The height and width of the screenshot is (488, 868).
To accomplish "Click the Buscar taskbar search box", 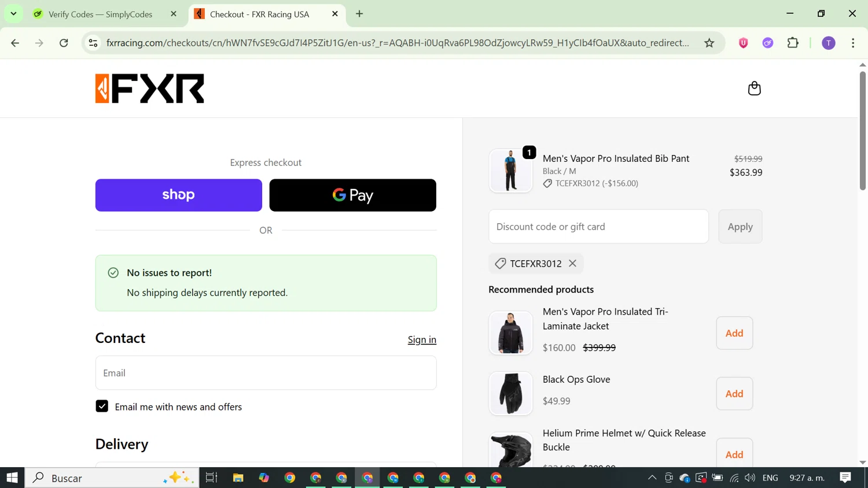I will [x=112, y=478].
